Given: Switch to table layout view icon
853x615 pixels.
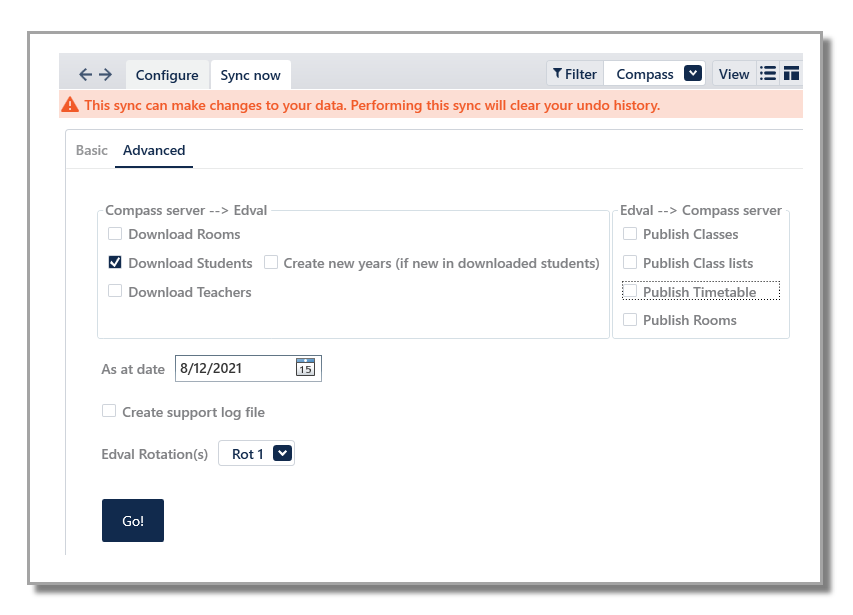Looking at the screenshot, I should pos(792,73).
